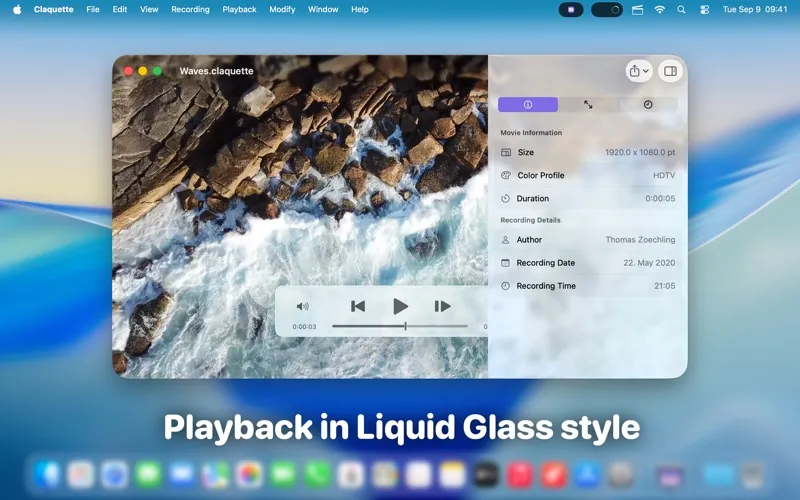Click the Waves.claquette window title
The height and width of the screenshot is (500, 800).
click(x=216, y=71)
